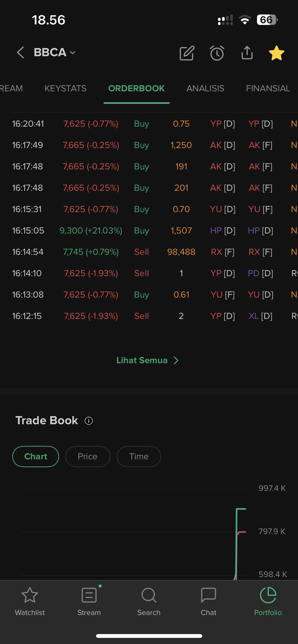Tap the share icon

coord(247,53)
